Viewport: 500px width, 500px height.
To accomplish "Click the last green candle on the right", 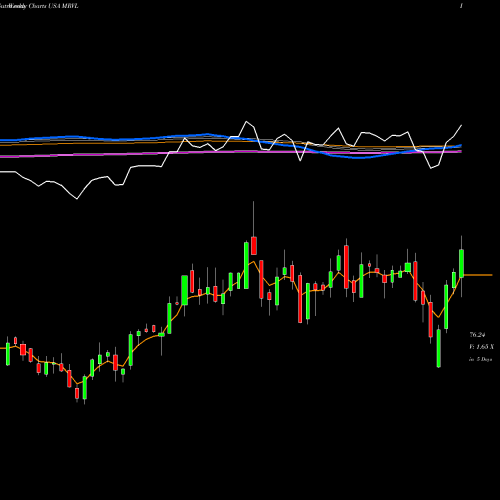I will point(461,263).
